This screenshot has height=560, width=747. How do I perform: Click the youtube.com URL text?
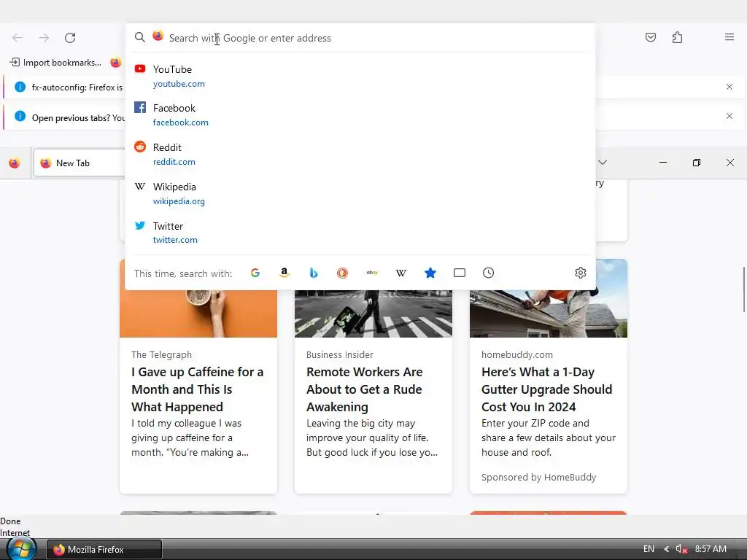tap(179, 84)
